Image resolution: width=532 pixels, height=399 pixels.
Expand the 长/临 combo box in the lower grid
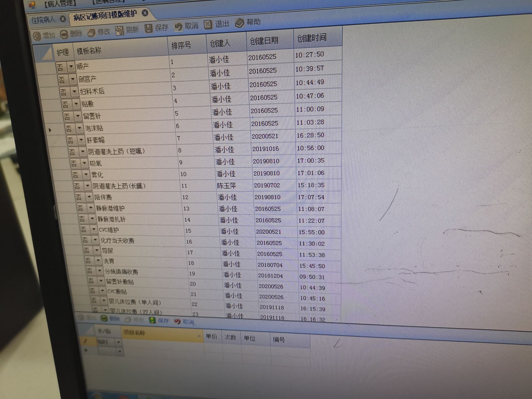coord(119,342)
